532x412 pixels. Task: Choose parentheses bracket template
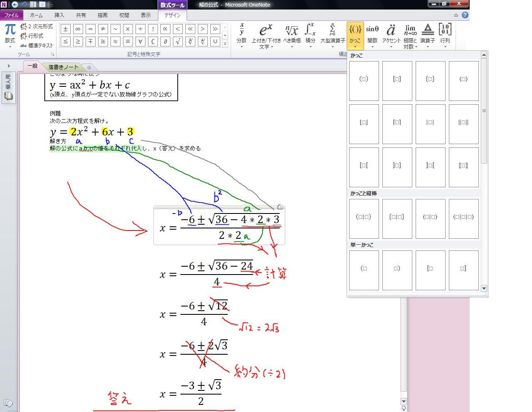pos(364,81)
